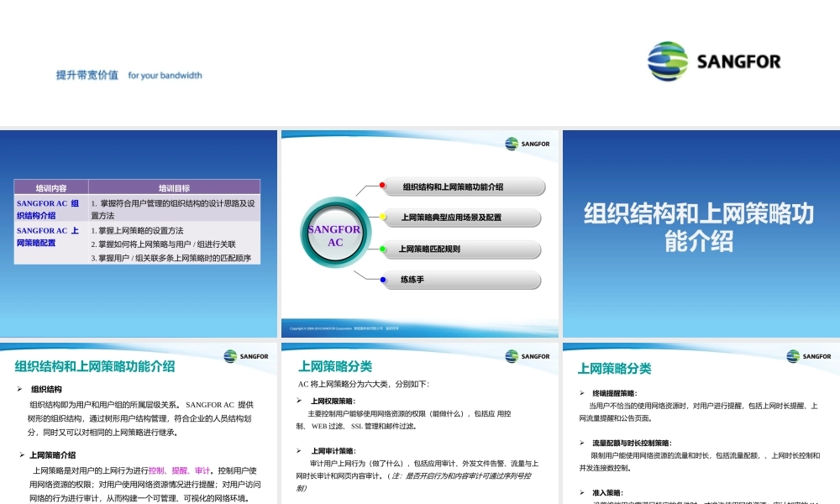840x504 pixels.
Task: Click the arrow bullet beside 流量配额与时长控制策略
Action: tap(582, 443)
